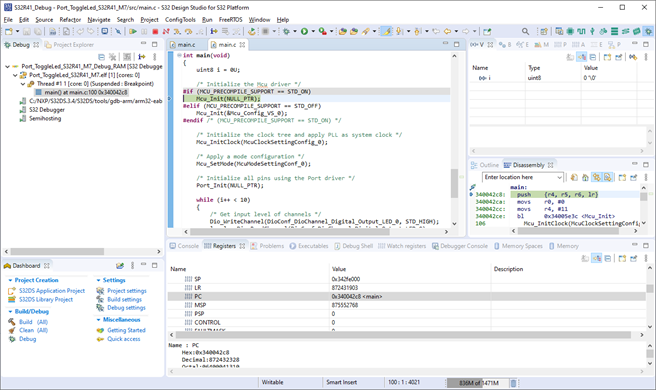Image resolution: width=656 pixels, height=390 pixels.
Task: Select the PC register row
Action: (407, 296)
